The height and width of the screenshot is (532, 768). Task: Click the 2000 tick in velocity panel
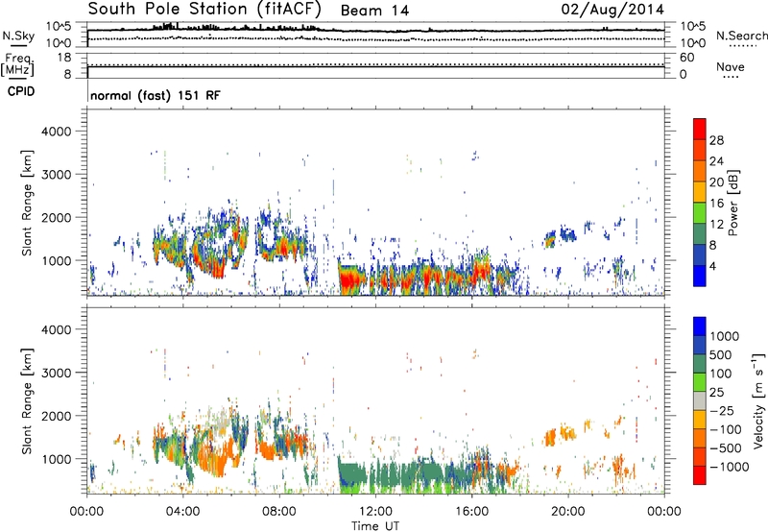[57, 416]
